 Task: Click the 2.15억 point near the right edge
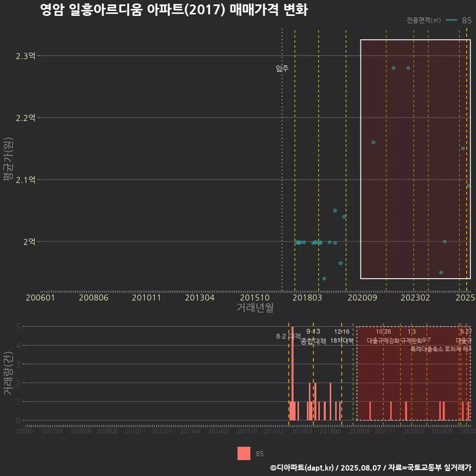coord(463,148)
